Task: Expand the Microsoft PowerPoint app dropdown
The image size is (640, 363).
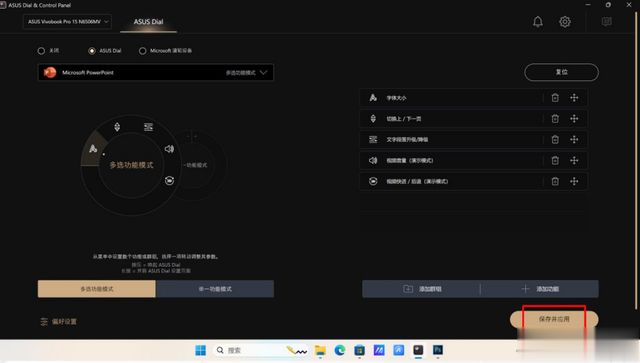Action: [156, 72]
